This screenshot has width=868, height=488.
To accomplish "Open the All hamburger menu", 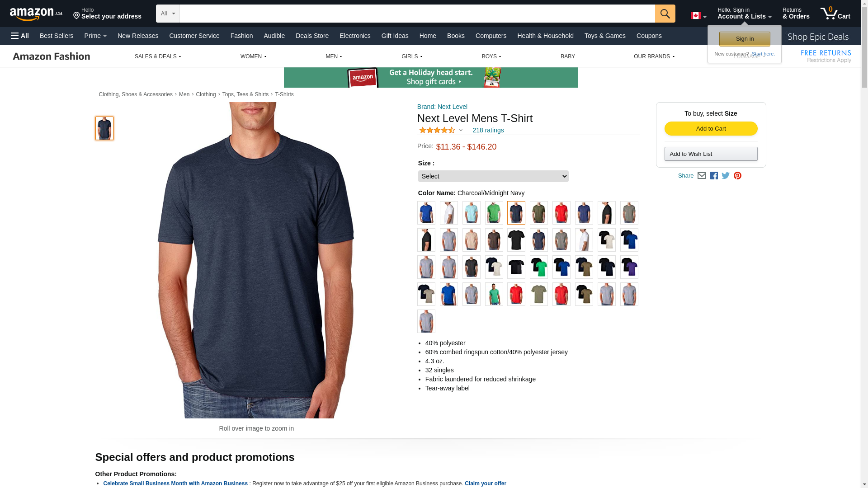I will [20, 36].
